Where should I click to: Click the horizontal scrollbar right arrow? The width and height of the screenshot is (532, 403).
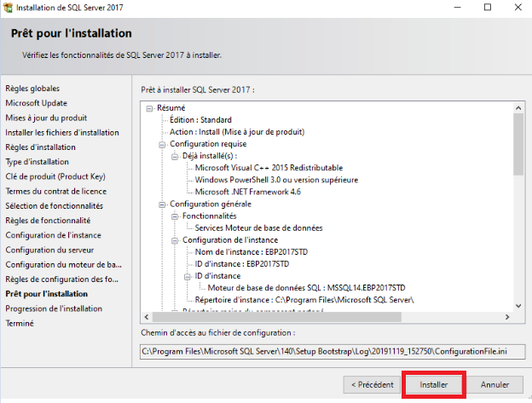point(507,317)
